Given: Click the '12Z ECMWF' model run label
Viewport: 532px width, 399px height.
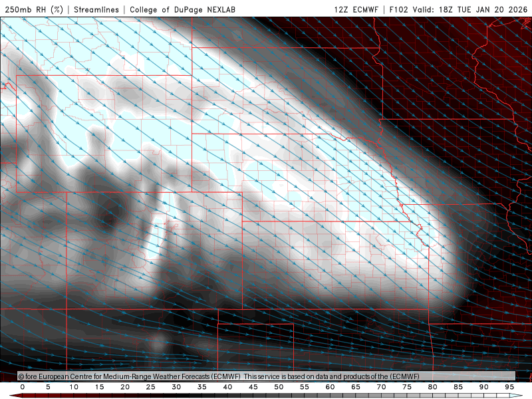Looking at the screenshot, I should coord(356,9).
